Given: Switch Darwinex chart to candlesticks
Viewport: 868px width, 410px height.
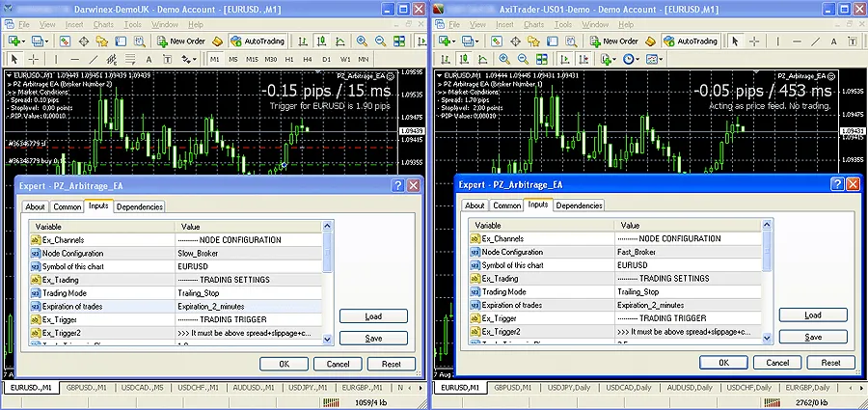Looking at the screenshot, I should (x=321, y=41).
